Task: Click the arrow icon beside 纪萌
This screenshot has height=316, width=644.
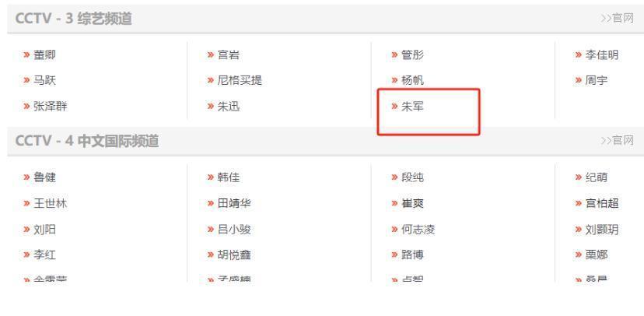Action: (x=579, y=177)
